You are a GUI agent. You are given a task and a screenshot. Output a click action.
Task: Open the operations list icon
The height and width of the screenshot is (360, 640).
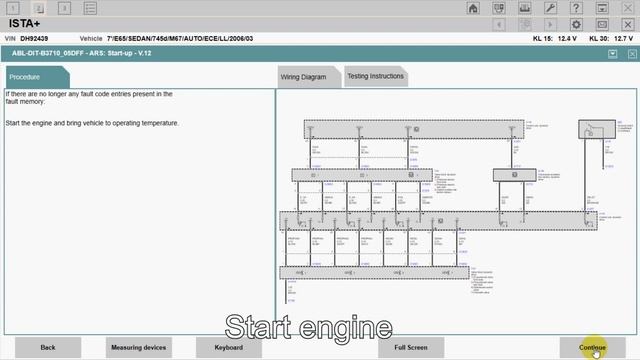(90, 8)
